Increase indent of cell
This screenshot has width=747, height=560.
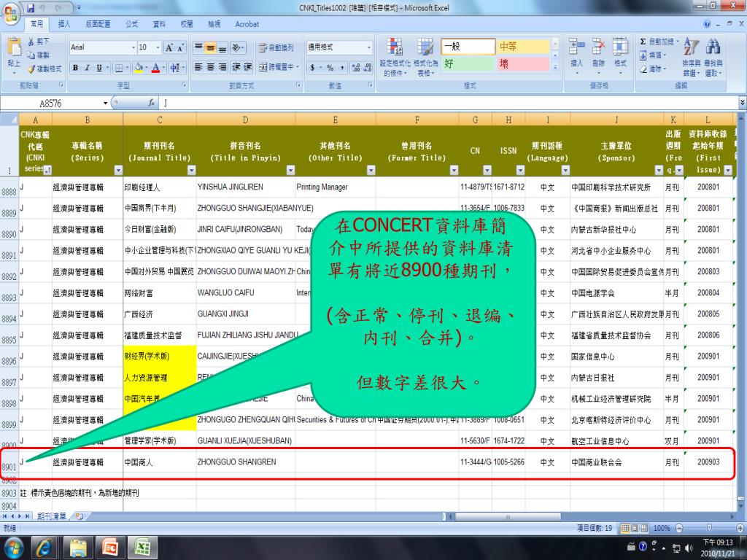coord(248,67)
